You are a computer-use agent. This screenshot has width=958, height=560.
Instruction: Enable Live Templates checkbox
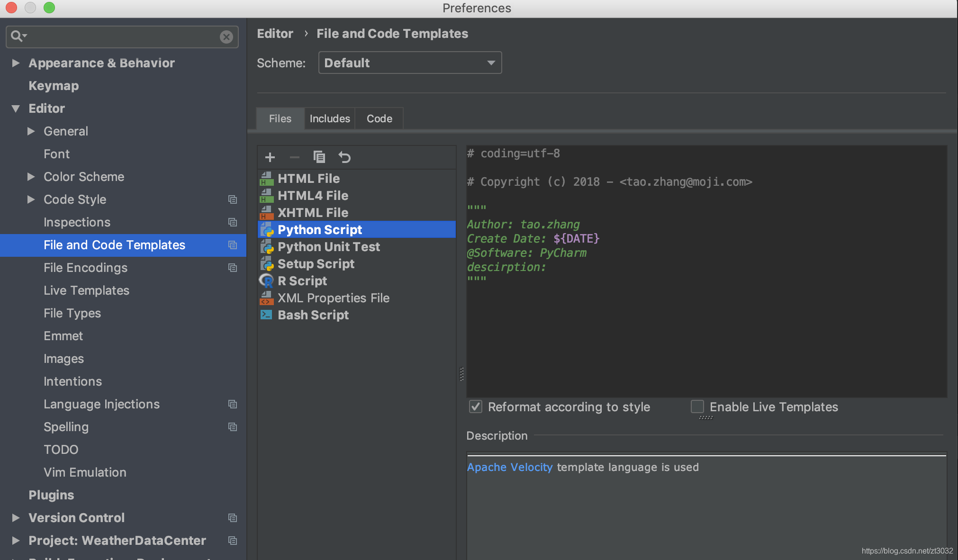click(x=697, y=406)
